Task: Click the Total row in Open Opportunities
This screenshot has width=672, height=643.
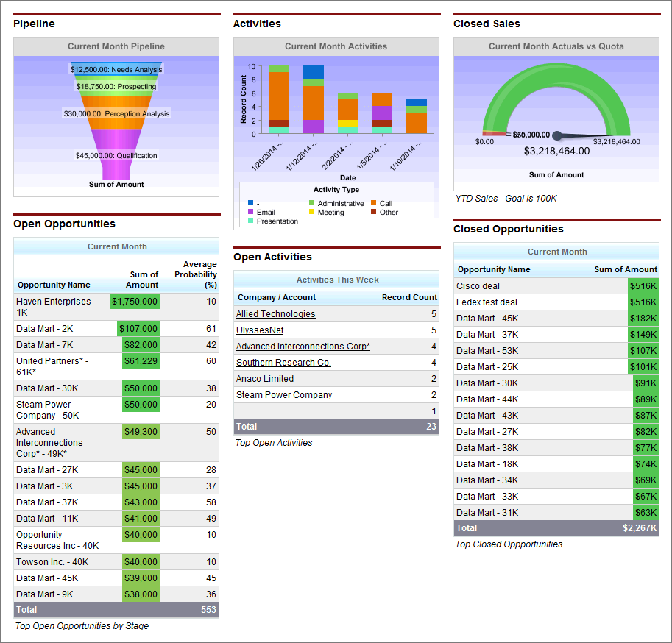Action: [116, 609]
